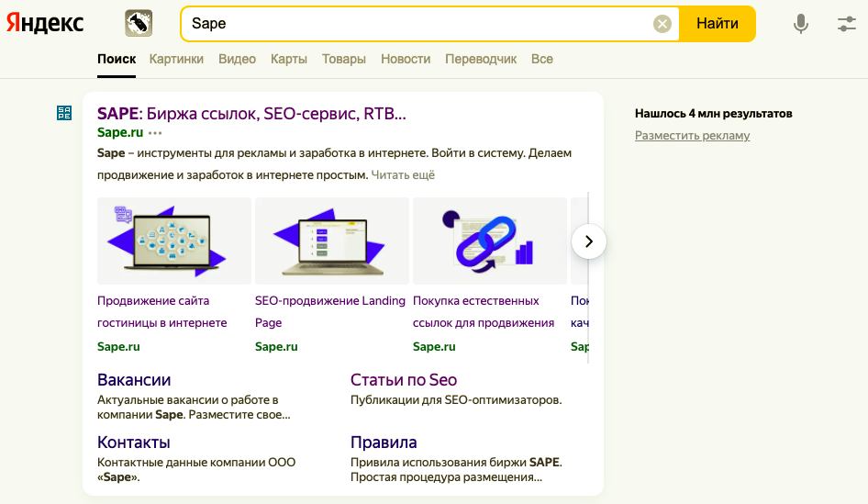Switch to the Картинки tab
868x504 pixels.
pos(176,60)
